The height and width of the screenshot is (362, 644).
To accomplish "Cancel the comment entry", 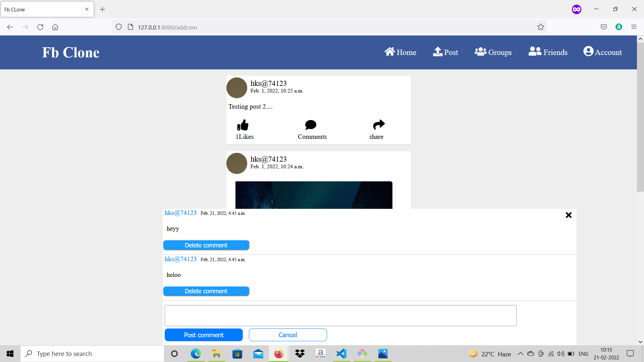I will (x=288, y=335).
